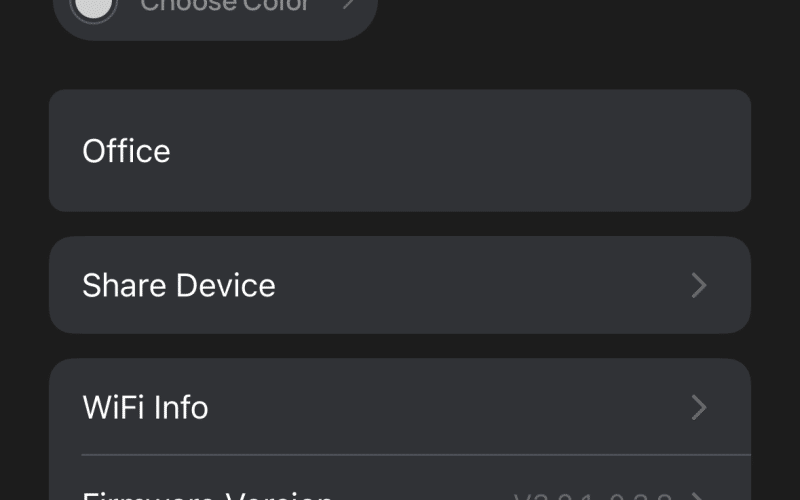The height and width of the screenshot is (500, 800).
Task: Click the firmware version number value
Action: point(592,496)
